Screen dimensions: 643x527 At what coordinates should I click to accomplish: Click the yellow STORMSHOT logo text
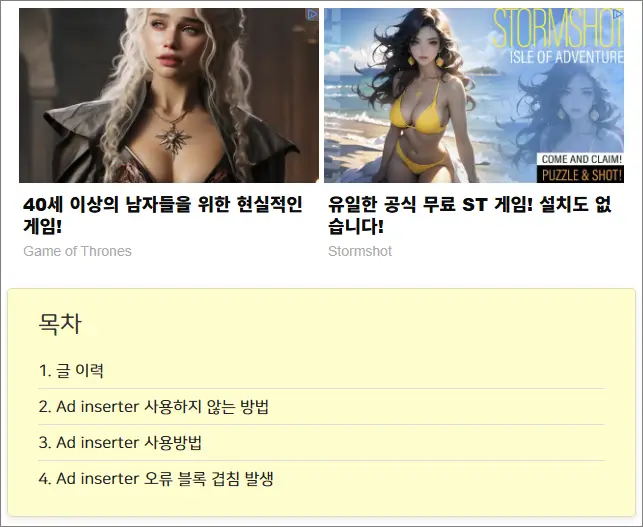558,29
